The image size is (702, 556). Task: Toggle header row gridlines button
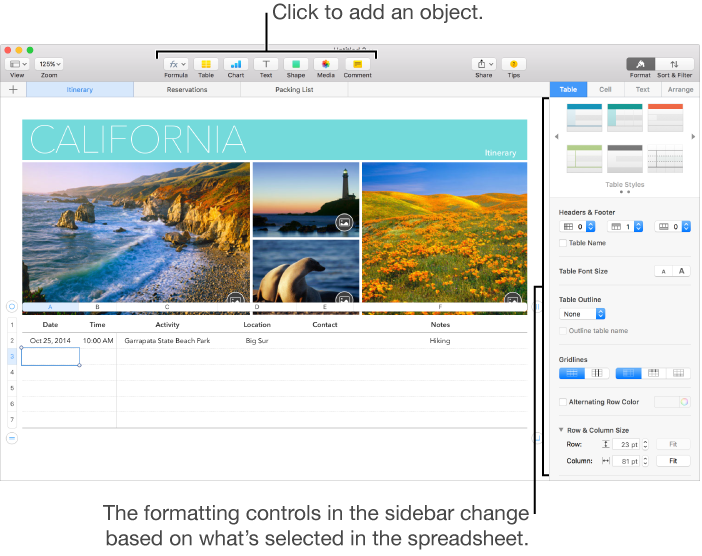coord(654,373)
